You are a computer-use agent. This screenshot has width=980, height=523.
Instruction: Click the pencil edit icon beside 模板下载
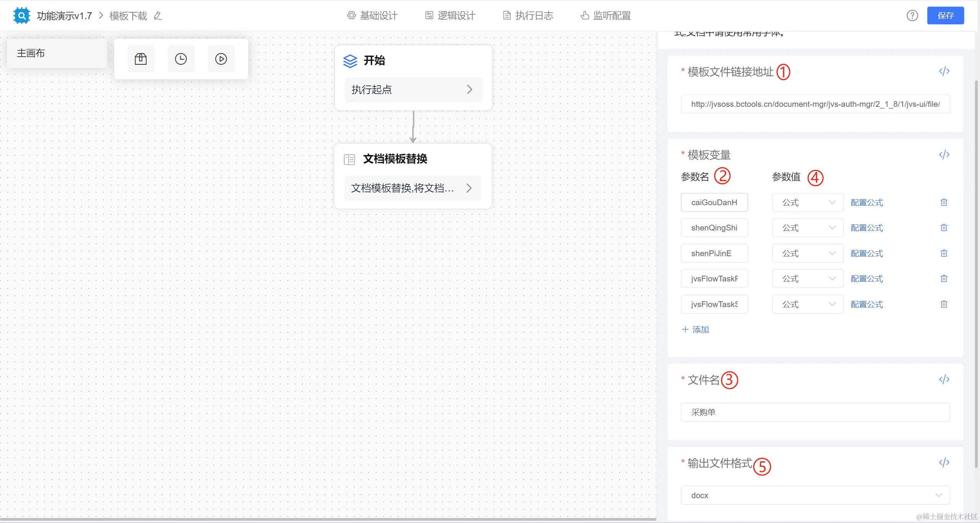[x=158, y=16]
